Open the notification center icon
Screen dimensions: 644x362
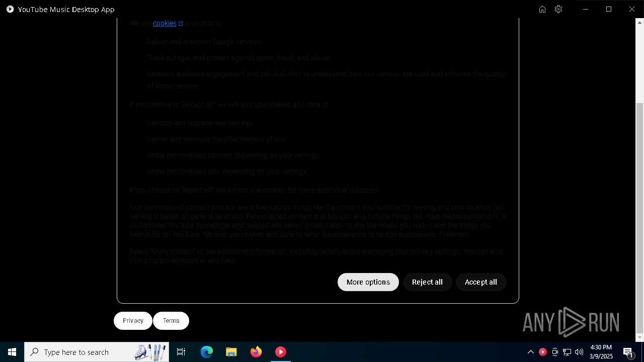click(628, 352)
